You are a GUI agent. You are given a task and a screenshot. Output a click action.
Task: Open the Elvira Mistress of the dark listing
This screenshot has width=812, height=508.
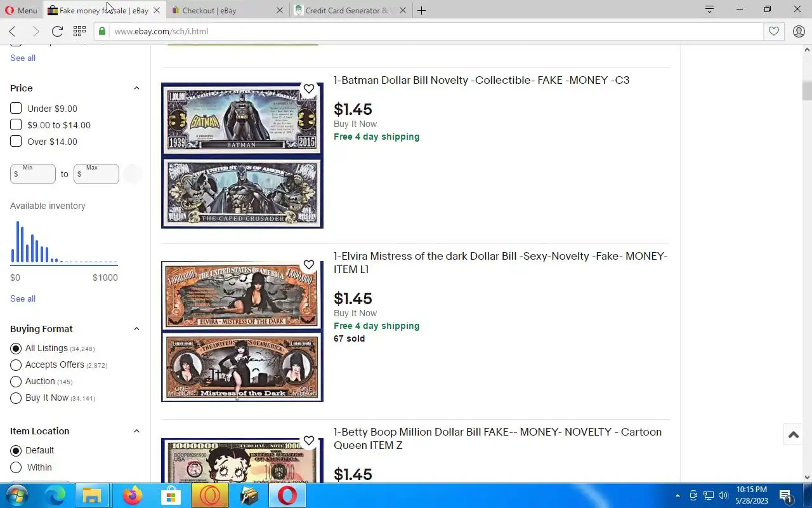click(501, 263)
